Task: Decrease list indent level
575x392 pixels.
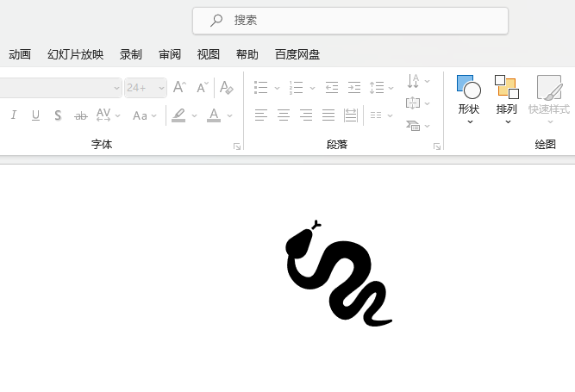Action: click(x=332, y=88)
